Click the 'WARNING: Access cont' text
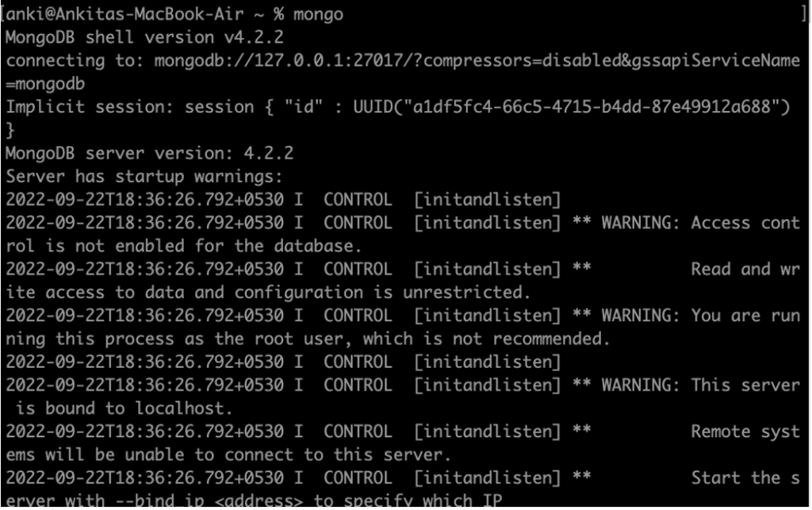Image resolution: width=812 pixels, height=510 pixels. 701,223
